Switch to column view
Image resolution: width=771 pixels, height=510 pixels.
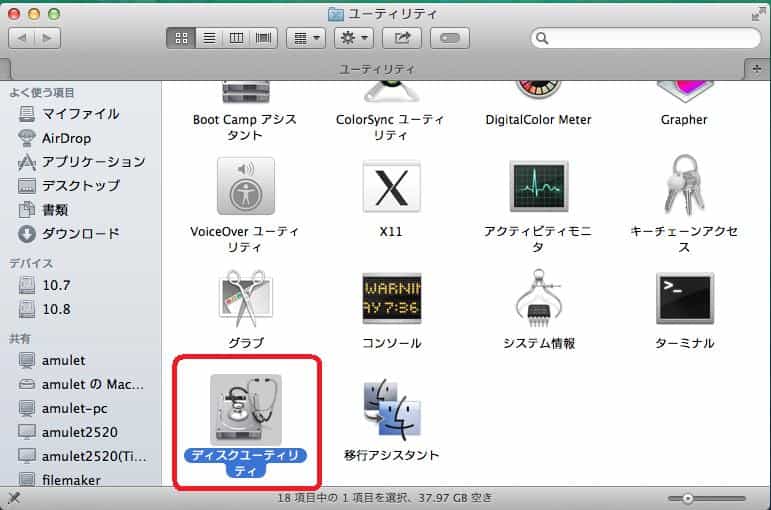[237, 38]
